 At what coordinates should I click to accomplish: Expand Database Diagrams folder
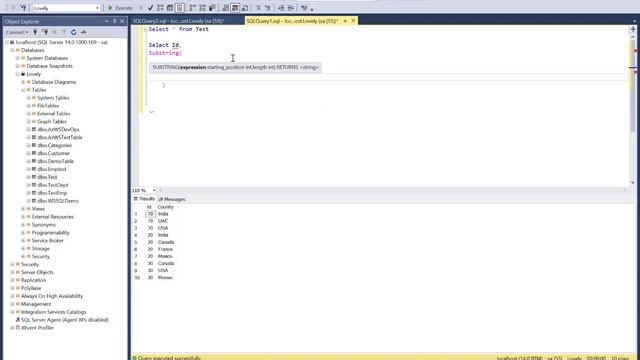(23, 82)
